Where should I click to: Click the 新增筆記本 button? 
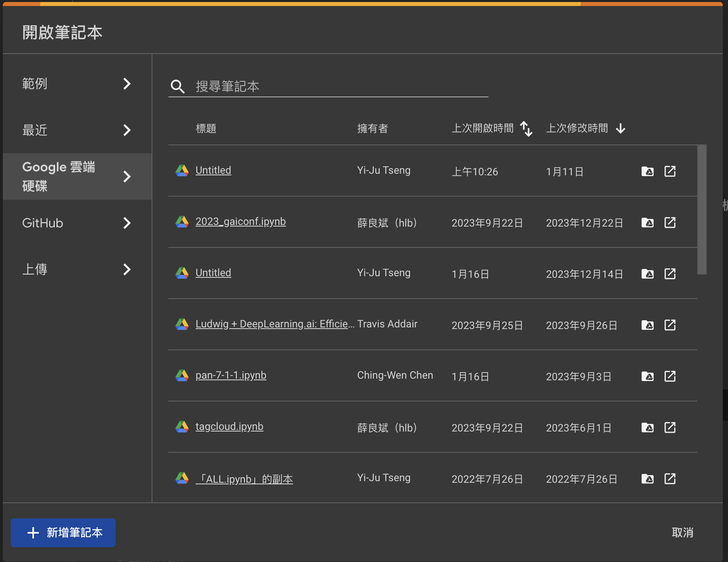point(63,532)
